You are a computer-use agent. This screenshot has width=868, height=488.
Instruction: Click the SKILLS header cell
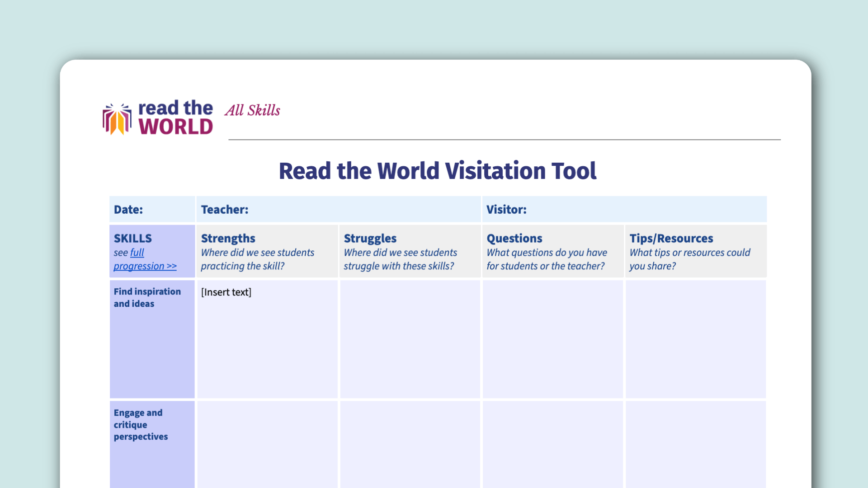(x=133, y=238)
